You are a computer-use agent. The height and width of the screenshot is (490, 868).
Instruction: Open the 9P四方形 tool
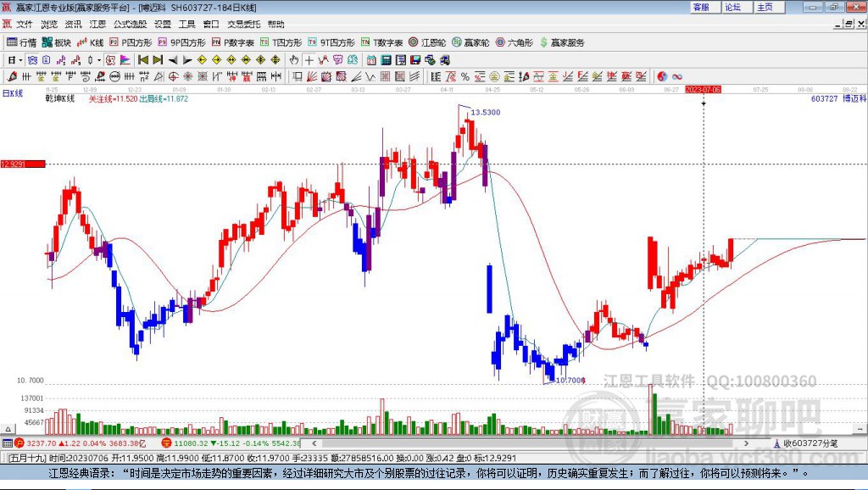click(181, 42)
